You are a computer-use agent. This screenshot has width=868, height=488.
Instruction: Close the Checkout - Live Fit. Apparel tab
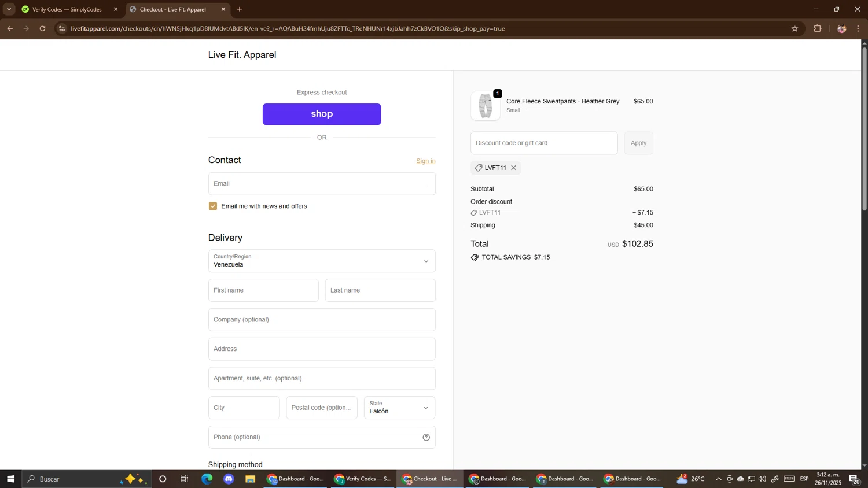(223, 9)
